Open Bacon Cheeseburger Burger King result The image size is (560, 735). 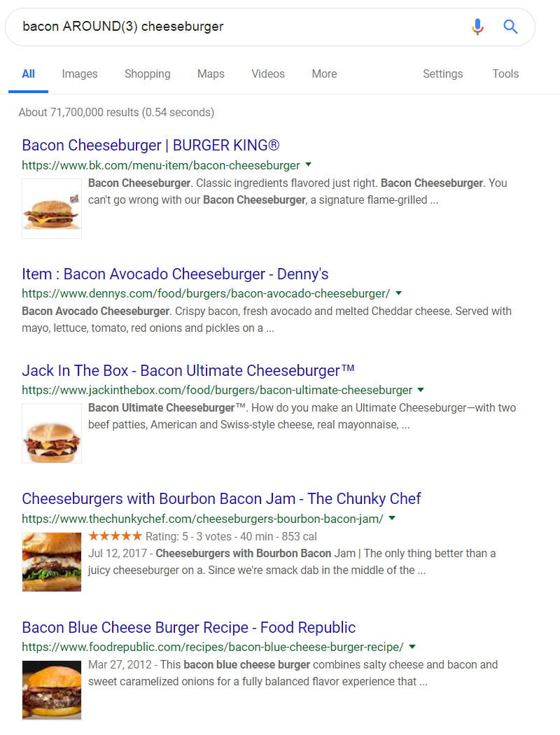click(150, 146)
